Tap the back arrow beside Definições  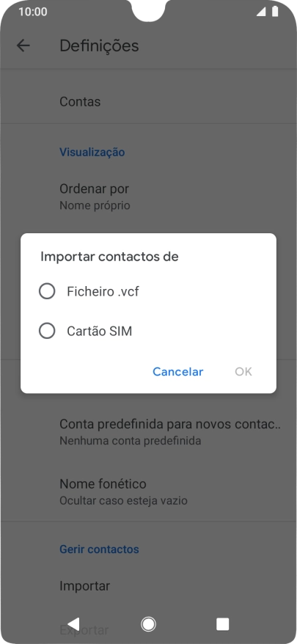[23, 45]
